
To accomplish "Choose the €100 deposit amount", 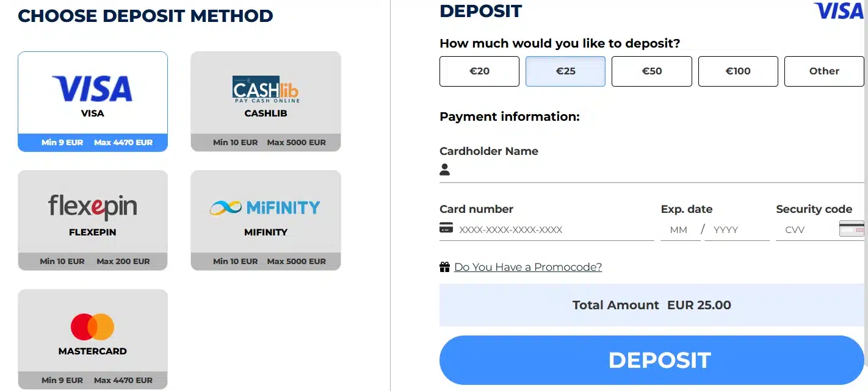I will point(738,71).
